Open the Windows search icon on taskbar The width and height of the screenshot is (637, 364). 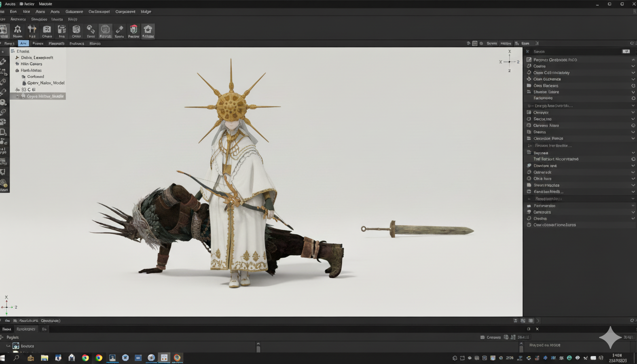(x=17, y=358)
